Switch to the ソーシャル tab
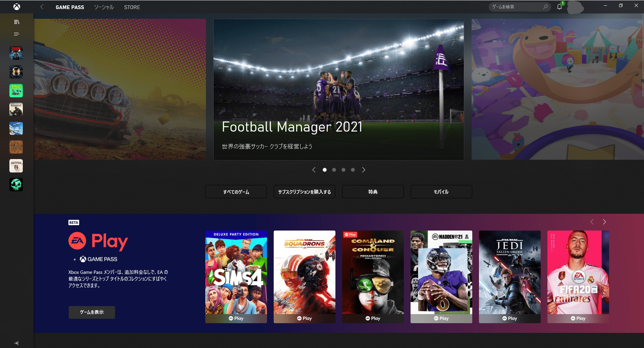The image size is (644, 348). tap(104, 7)
